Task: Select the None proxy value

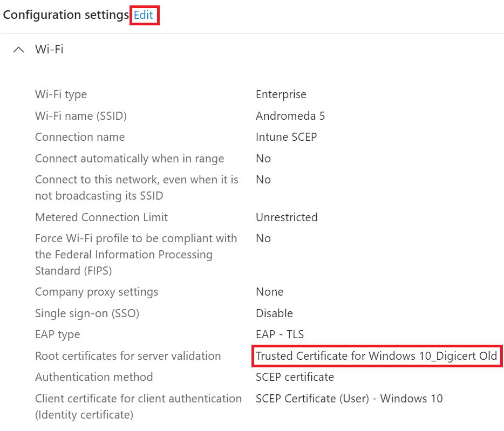Action: 270,292
